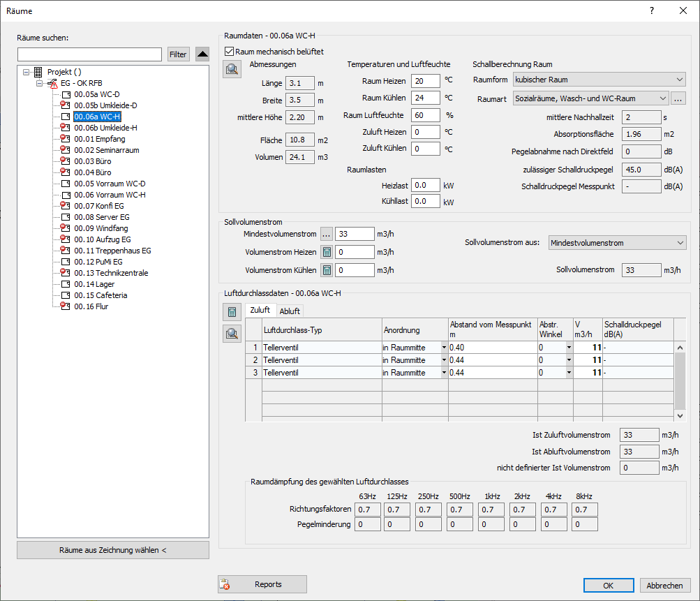Open the Raumform dropdown
The image size is (700, 601).
point(599,80)
